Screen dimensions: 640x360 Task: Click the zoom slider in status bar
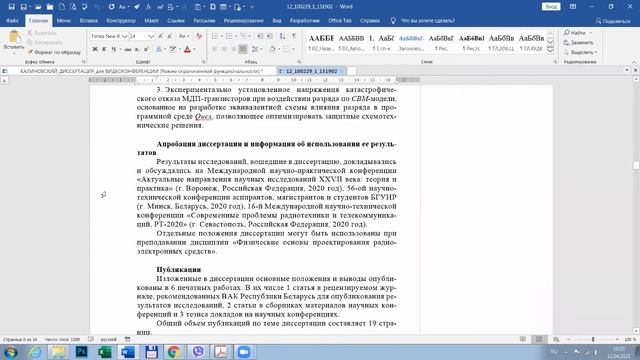coord(593,339)
